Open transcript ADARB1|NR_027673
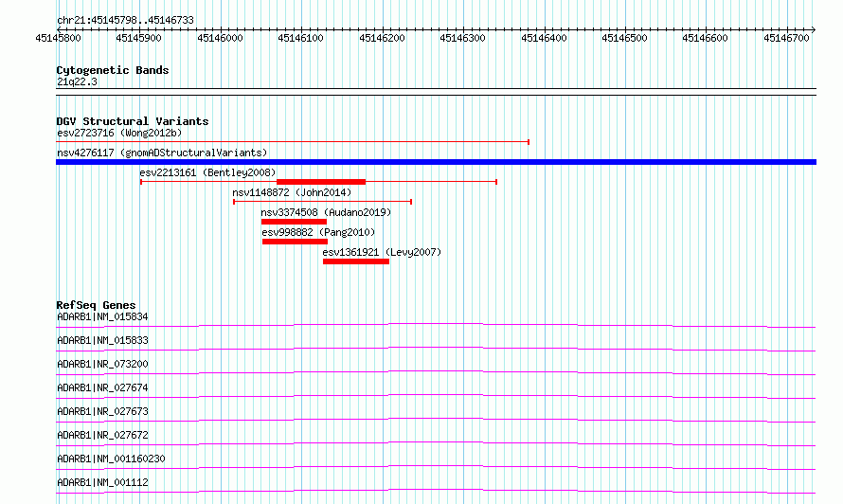 [x=102, y=411]
